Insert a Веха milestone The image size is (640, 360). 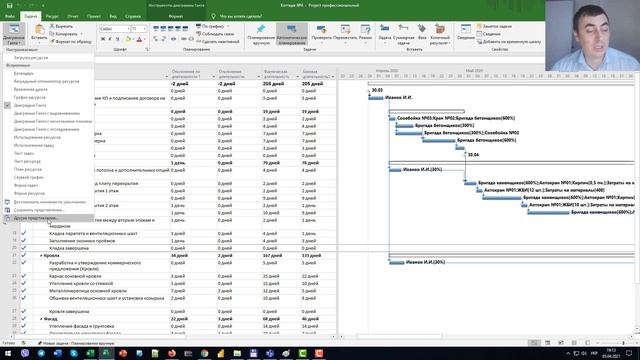[x=422, y=33]
